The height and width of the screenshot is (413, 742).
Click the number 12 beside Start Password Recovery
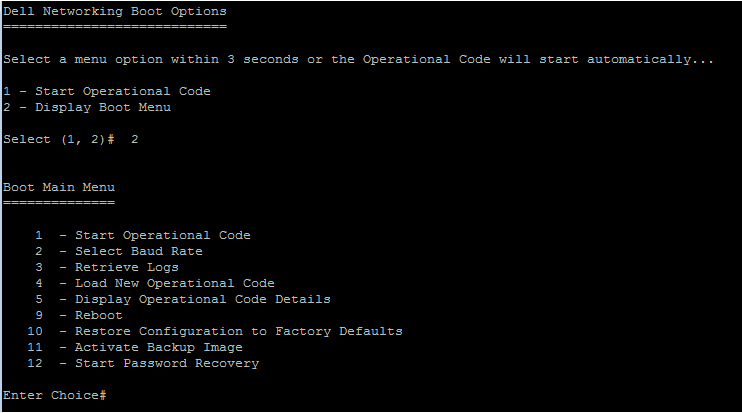pyautogui.click(x=35, y=363)
